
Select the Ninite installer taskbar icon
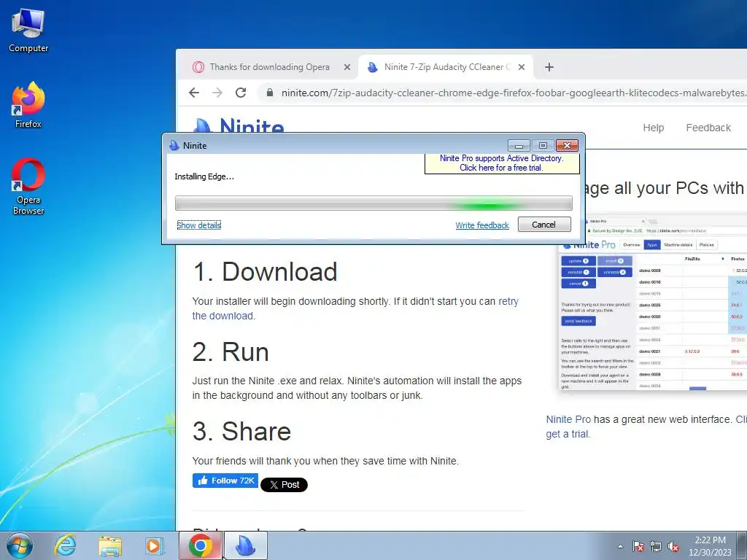246,545
